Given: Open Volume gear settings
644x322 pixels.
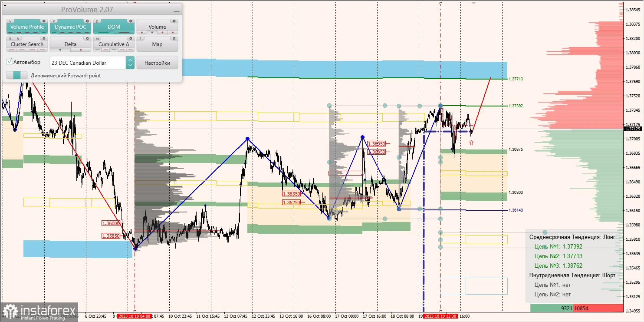Looking at the screenshot, I should pyautogui.click(x=174, y=21).
